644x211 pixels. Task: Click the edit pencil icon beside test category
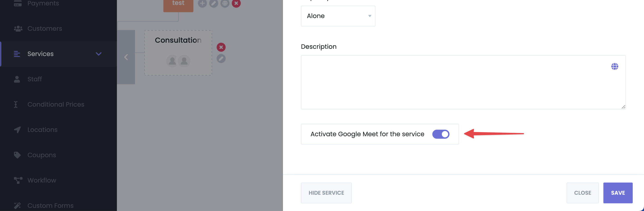(x=213, y=3)
